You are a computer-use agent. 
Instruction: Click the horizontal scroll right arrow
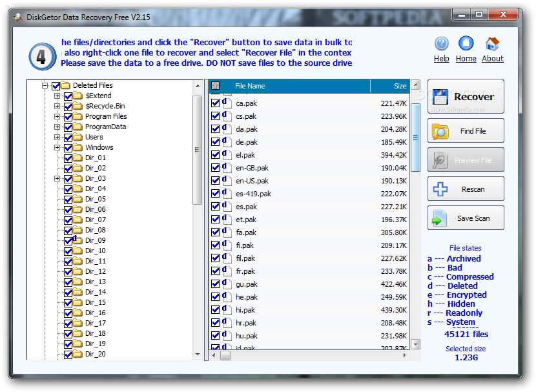tap(405, 355)
